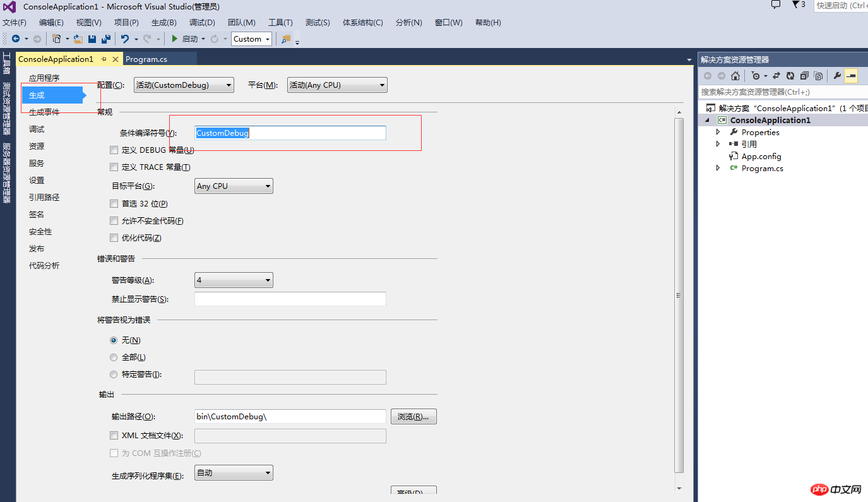Click the Navigate Backward toolbar icon
868x502 pixels.
tap(15, 39)
